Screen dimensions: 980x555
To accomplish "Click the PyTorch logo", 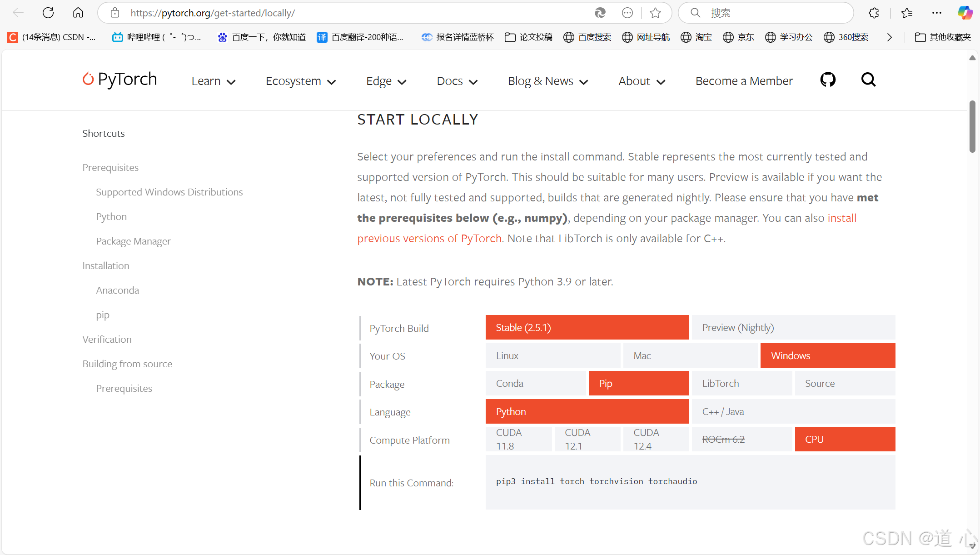I will (x=120, y=80).
